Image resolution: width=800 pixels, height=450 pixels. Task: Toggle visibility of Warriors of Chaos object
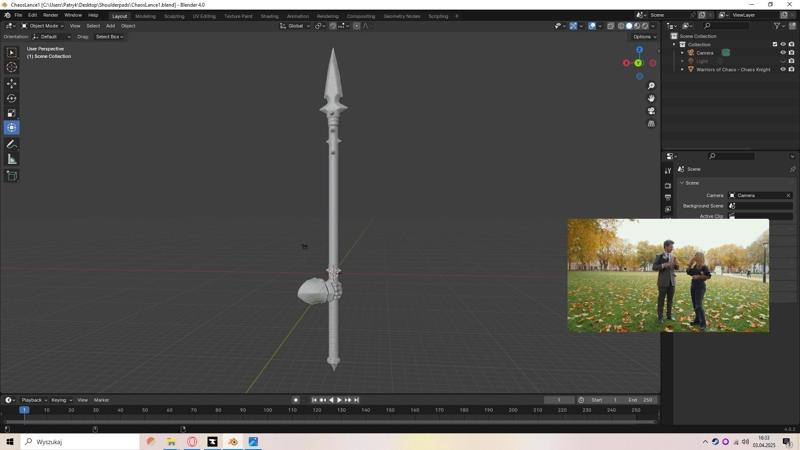point(783,69)
